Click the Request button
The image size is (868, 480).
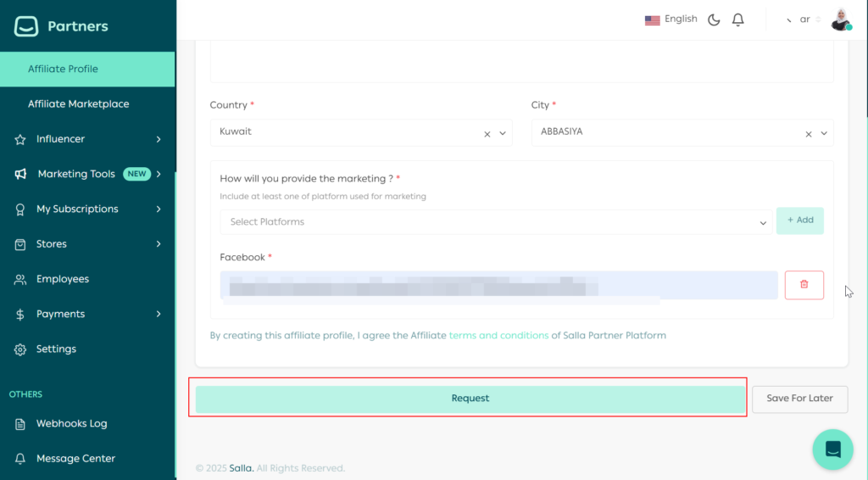[470, 399]
